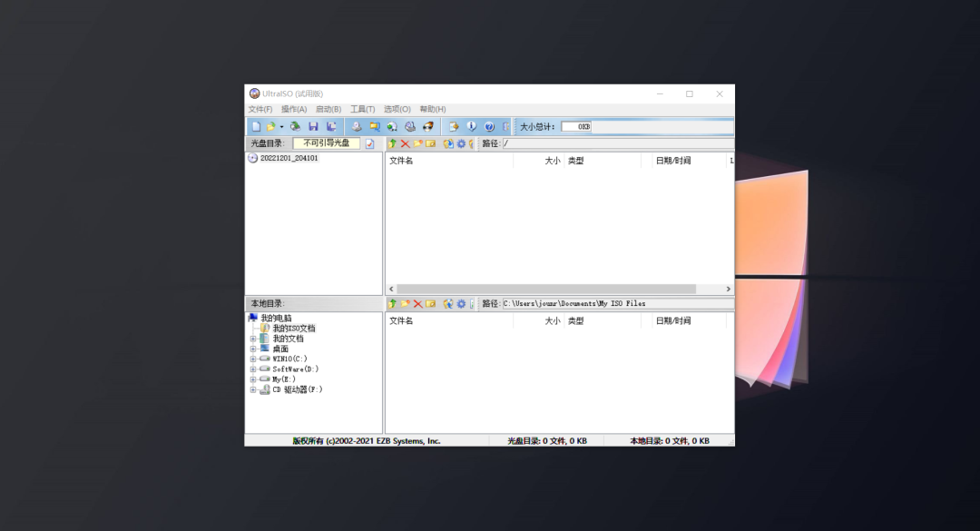Click the Save As icon

331,126
